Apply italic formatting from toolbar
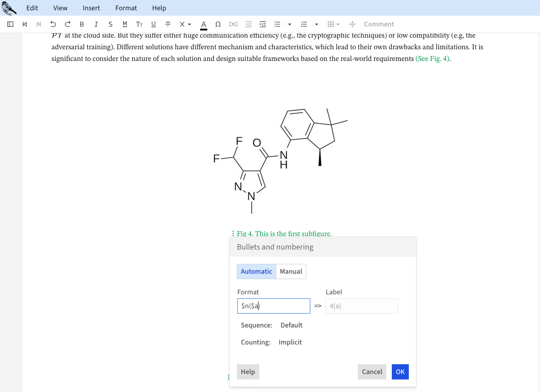Image resolution: width=540 pixels, height=392 pixels. pyautogui.click(x=96, y=24)
